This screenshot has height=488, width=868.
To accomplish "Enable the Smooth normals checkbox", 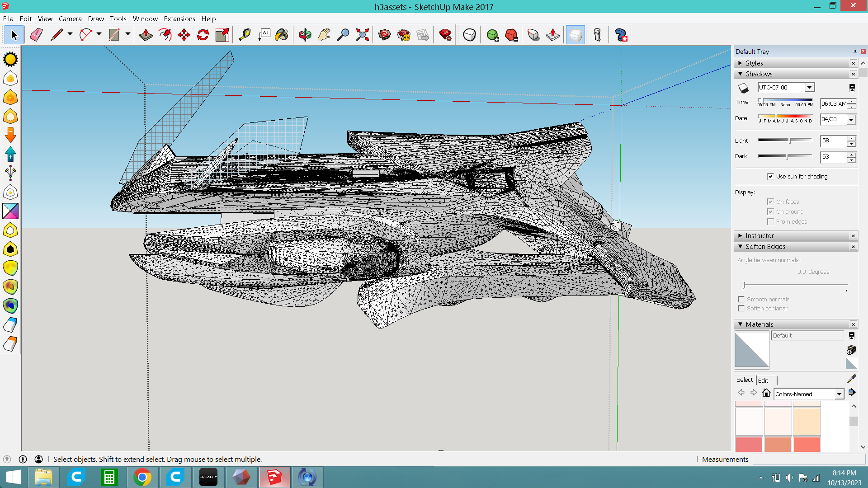I will point(741,299).
